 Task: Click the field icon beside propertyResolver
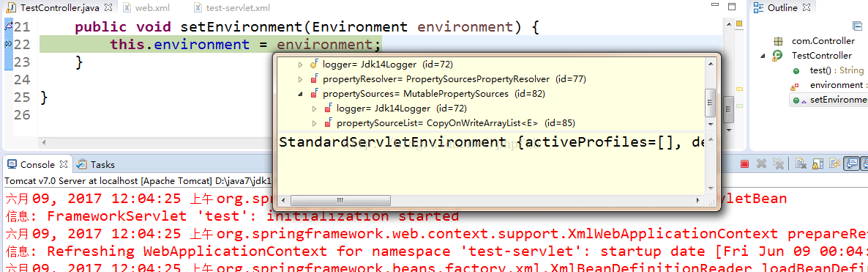pyautogui.click(x=315, y=79)
